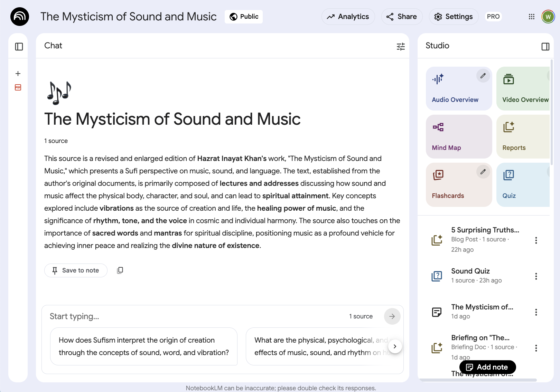Show next suggested question chevron
This screenshot has width=560, height=392.
(395, 346)
